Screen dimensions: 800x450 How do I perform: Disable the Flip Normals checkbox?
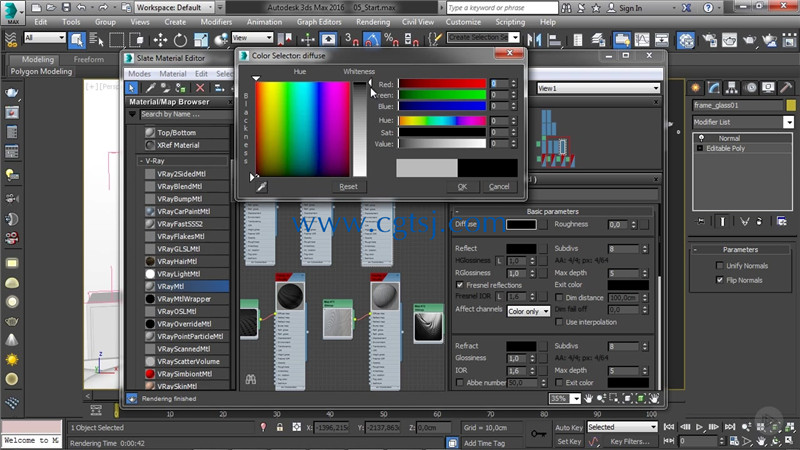[719, 280]
